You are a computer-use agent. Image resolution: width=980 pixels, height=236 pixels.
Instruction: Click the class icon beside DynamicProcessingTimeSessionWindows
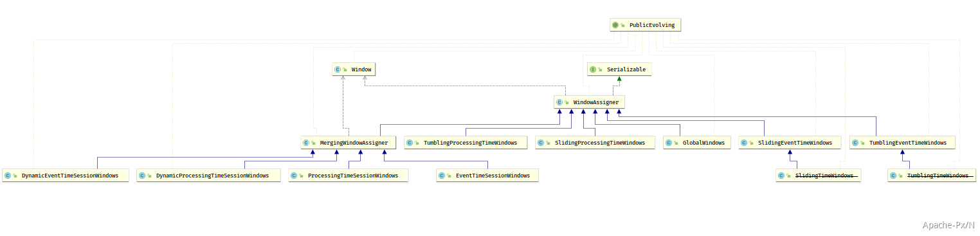point(142,176)
